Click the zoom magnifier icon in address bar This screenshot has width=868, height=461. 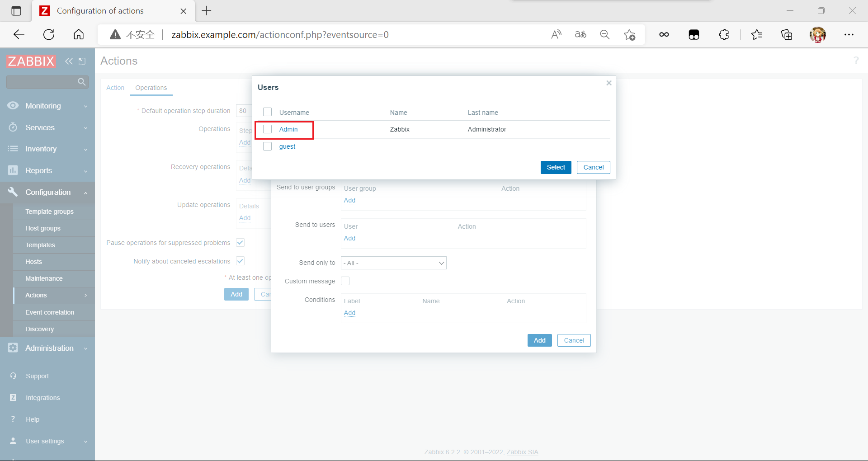[604, 34]
